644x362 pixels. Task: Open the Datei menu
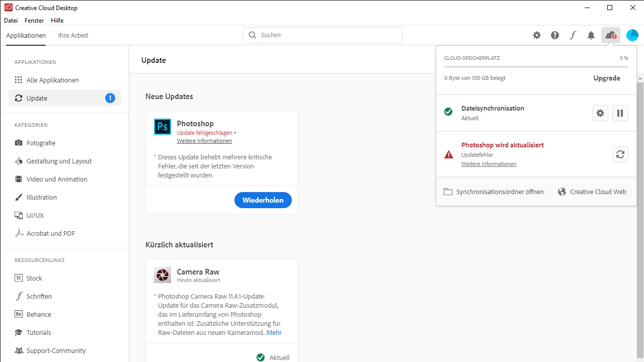tap(11, 21)
